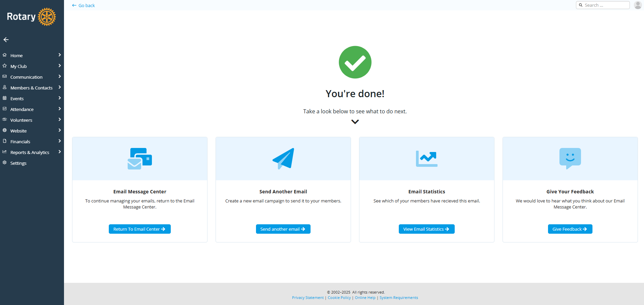Click the downward chevron below the next-steps text
The height and width of the screenshot is (305, 644).
[x=355, y=122]
